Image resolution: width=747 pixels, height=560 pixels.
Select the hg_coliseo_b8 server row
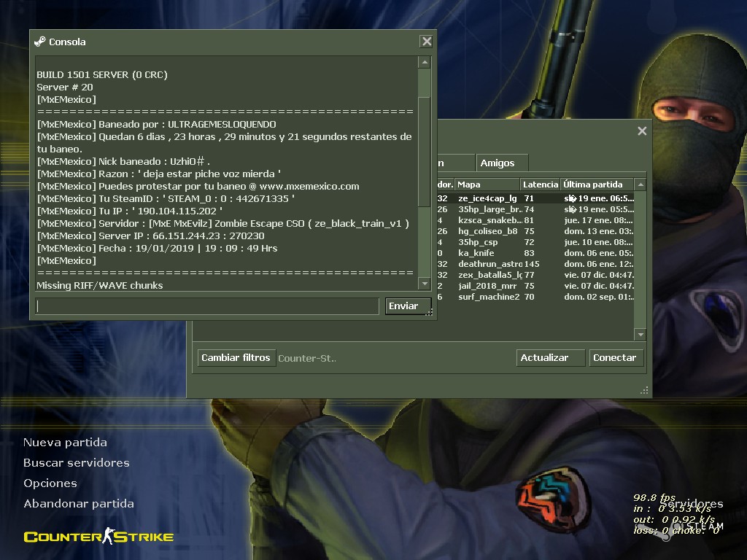click(535, 231)
